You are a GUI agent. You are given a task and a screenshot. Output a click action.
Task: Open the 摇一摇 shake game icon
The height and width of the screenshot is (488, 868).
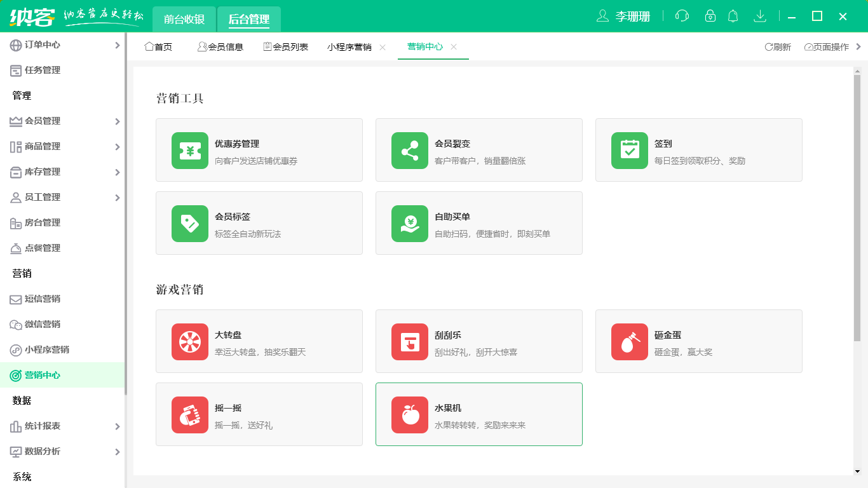(x=189, y=414)
